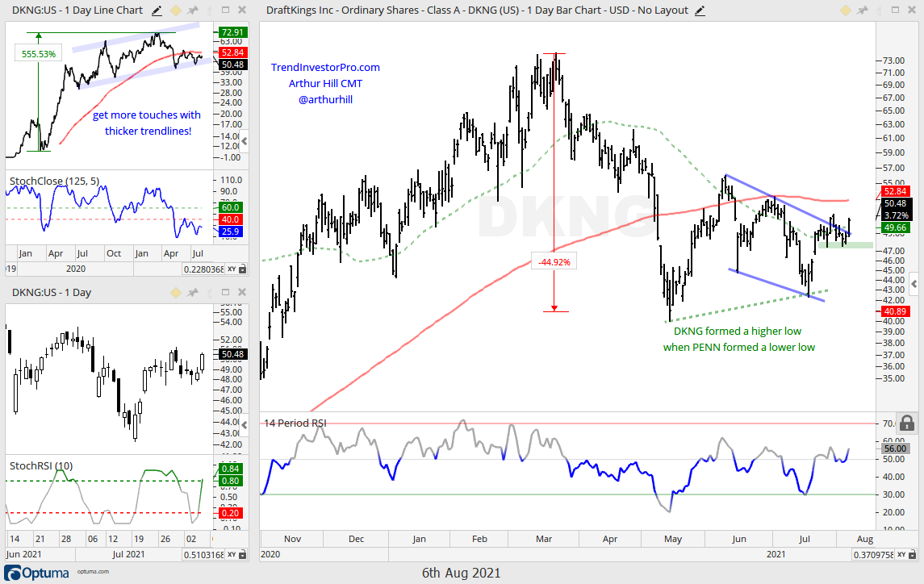Click the Optuma logo at the bottom left

[x=37, y=573]
